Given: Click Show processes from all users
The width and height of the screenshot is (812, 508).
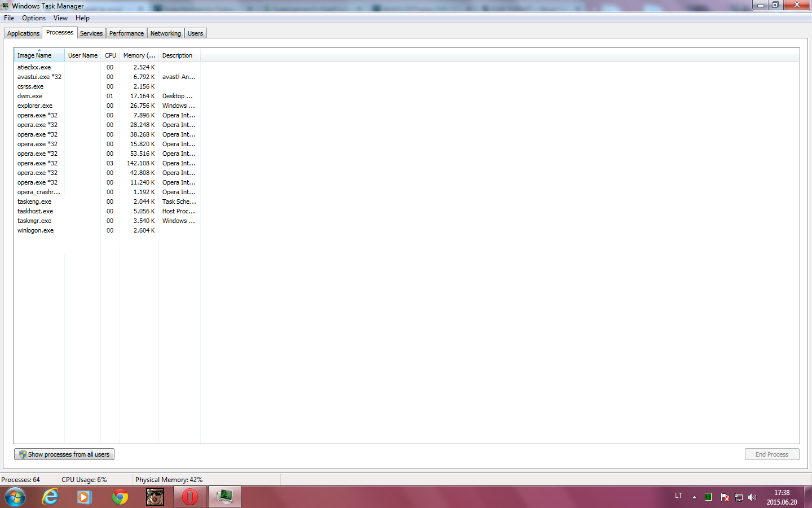Looking at the screenshot, I should coord(64,454).
